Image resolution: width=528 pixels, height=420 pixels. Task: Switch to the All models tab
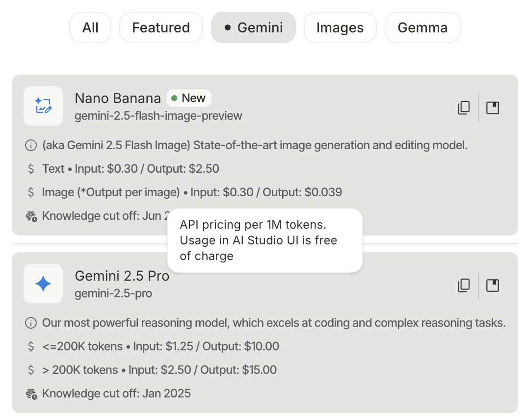click(x=90, y=27)
